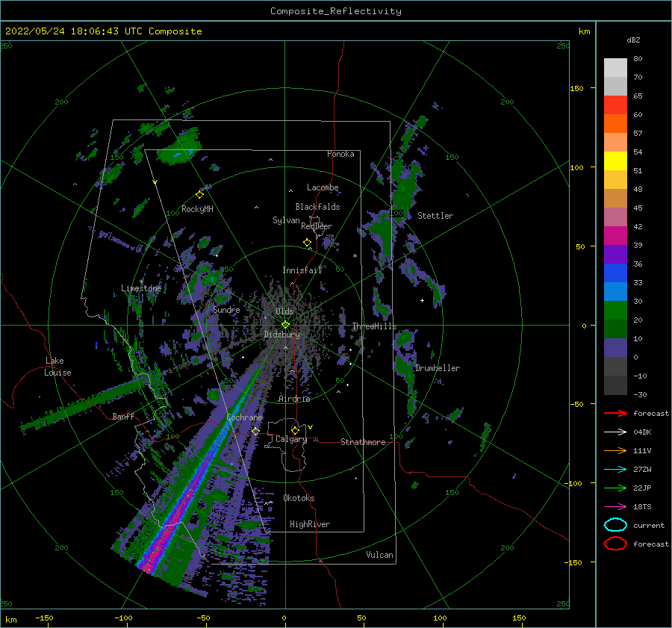Click the Blackfalds city label
Viewport: 672px width, 628px height.
pos(317,207)
